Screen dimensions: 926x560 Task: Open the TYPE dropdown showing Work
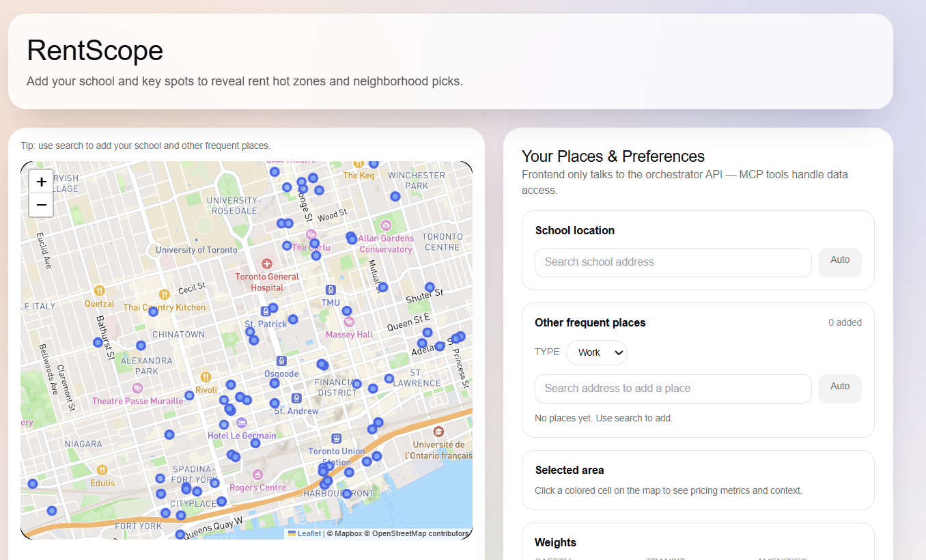tap(597, 352)
